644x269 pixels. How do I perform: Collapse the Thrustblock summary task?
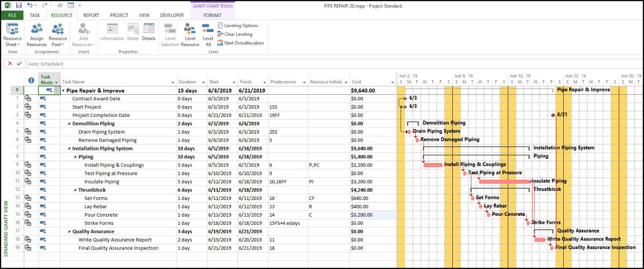click(x=75, y=190)
